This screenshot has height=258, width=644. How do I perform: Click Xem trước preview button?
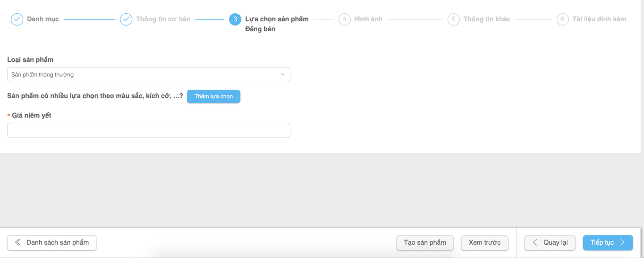coord(485,243)
